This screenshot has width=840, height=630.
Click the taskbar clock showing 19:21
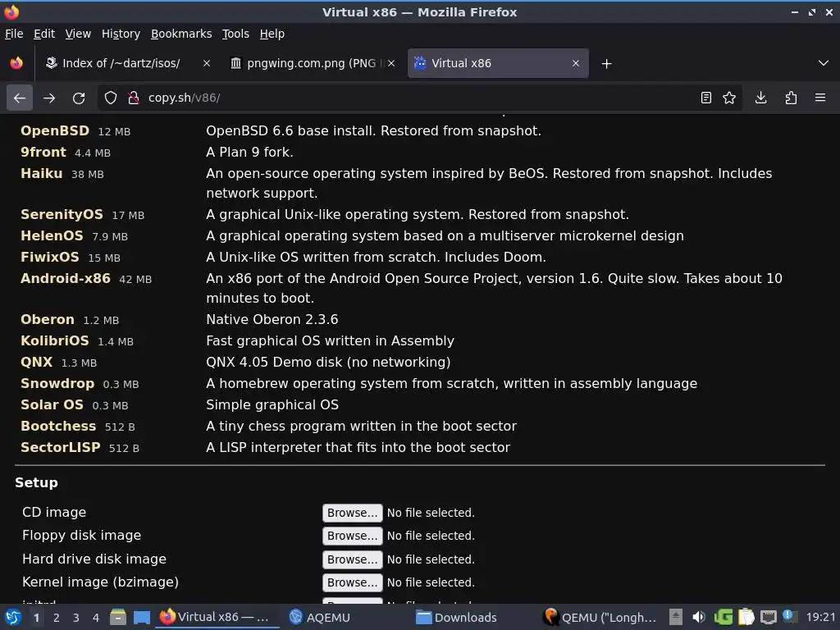coord(820,617)
